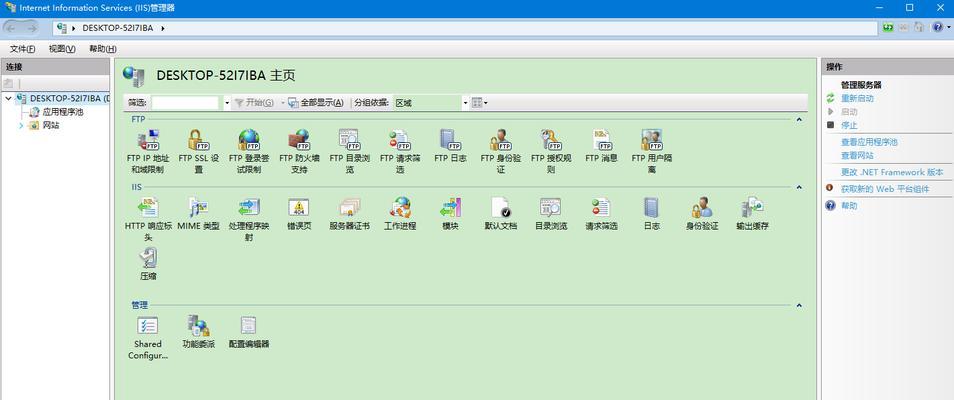Click 获取新的 Web 平台组件 link

(x=885, y=189)
